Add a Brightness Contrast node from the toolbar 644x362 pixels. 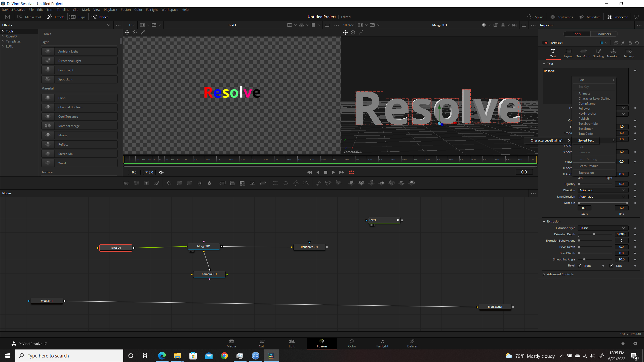click(200, 183)
